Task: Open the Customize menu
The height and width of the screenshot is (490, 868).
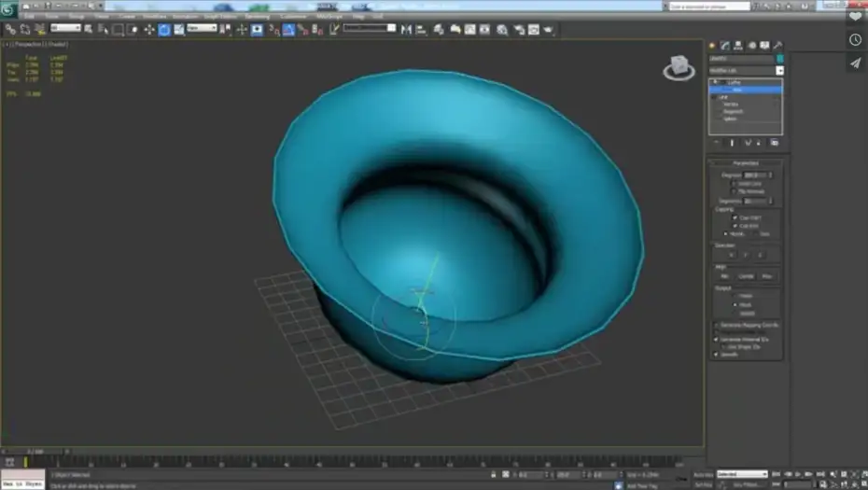Action: [293, 17]
